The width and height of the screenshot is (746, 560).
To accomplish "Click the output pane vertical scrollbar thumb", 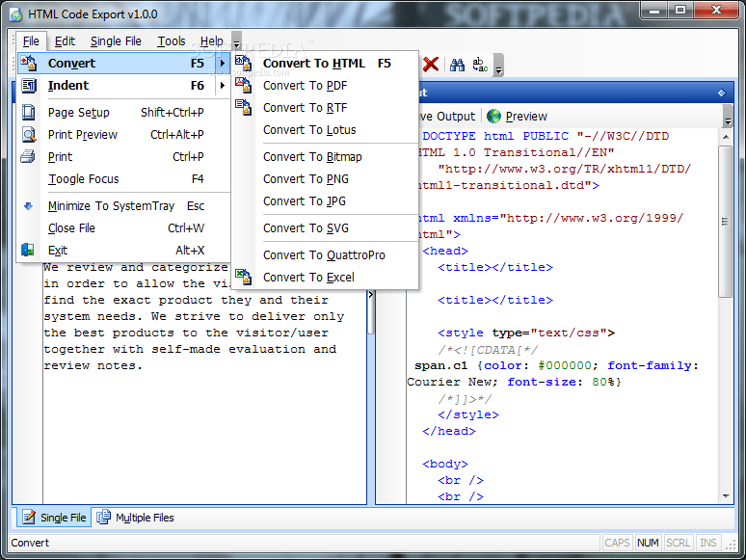I will pos(726,222).
